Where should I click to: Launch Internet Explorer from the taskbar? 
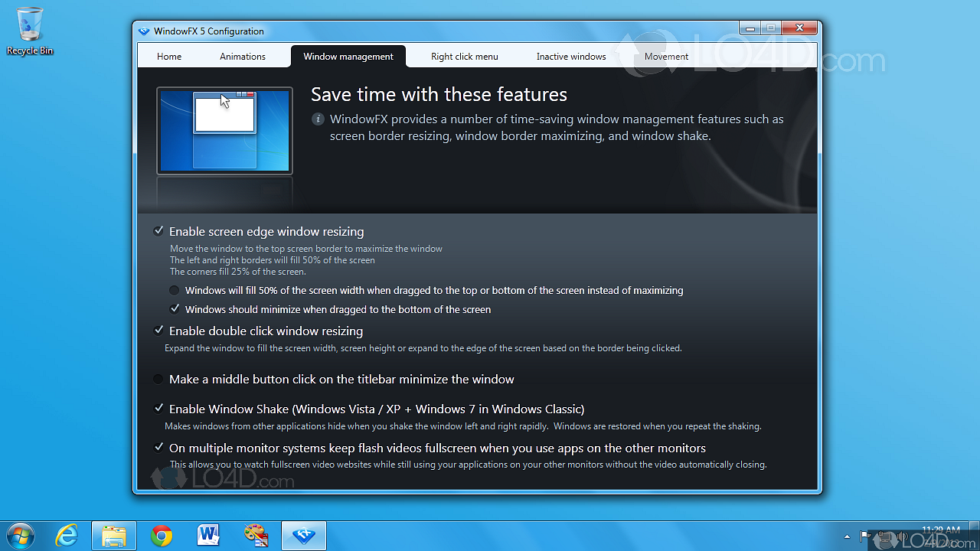point(67,536)
